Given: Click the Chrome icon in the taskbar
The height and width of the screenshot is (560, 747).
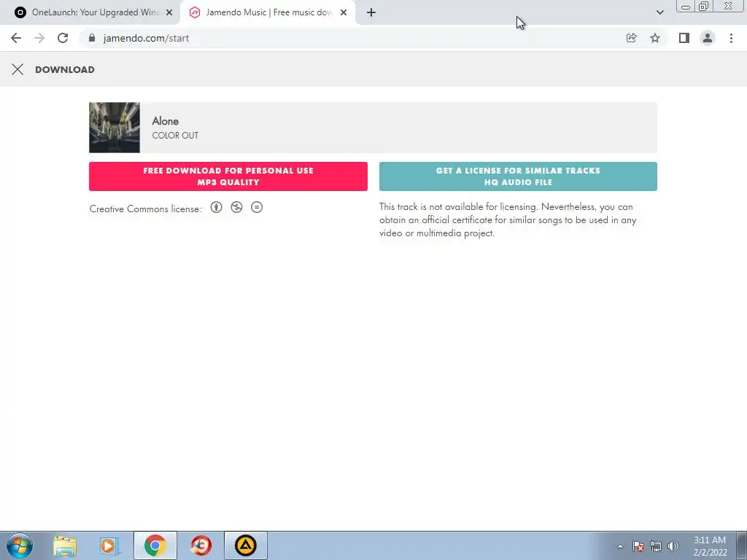Looking at the screenshot, I should [x=155, y=545].
